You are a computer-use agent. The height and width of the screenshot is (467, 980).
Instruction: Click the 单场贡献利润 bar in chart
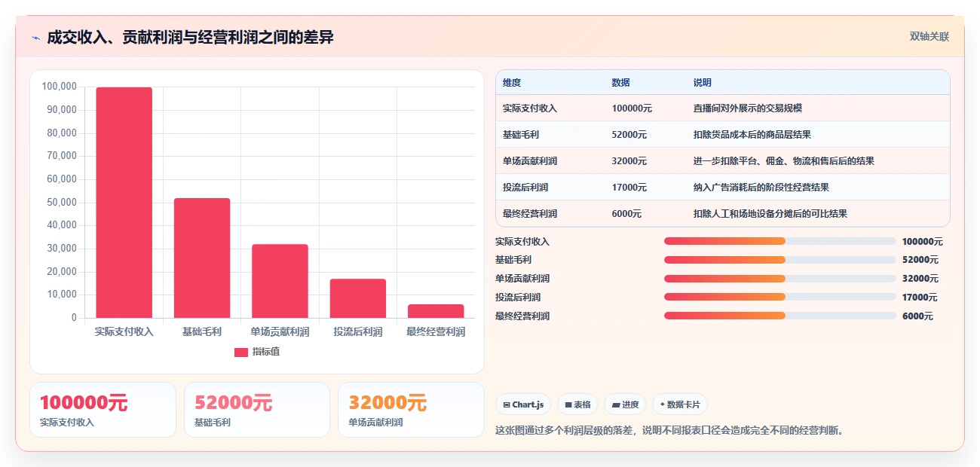tap(280, 281)
